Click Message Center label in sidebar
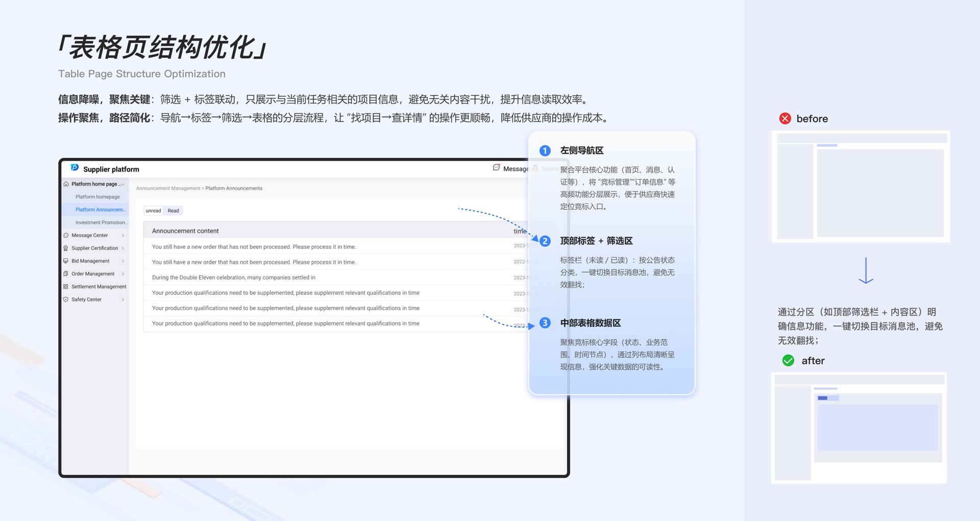980x521 pixels. [x=90, y=235]
